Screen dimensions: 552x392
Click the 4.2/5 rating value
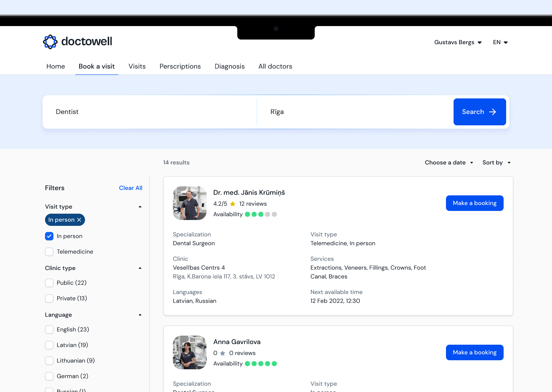point(220,204)
